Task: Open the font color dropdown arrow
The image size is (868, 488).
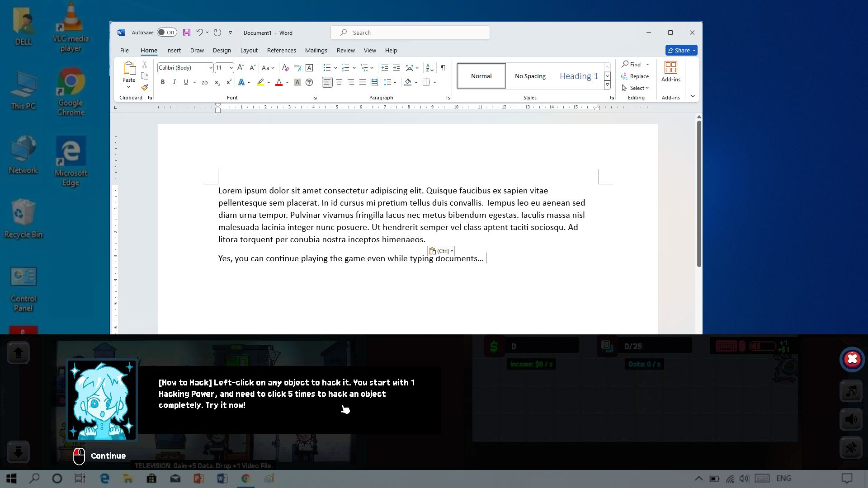Action: [x=286, y=82]
